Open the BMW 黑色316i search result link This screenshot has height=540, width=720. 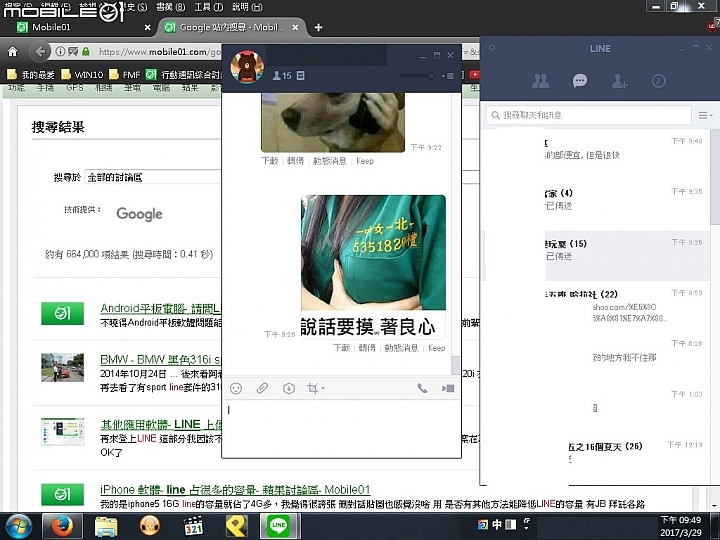161,359
